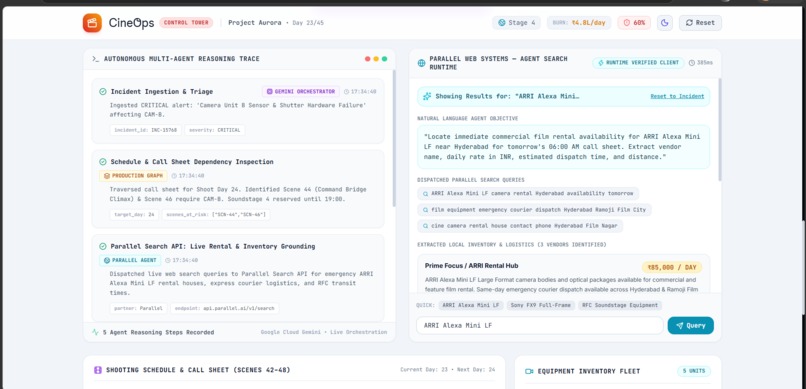The height and width of the screenshot is (389, 806).
Task: Click the CONTROL TOWER badge
Action: [186, 23]
